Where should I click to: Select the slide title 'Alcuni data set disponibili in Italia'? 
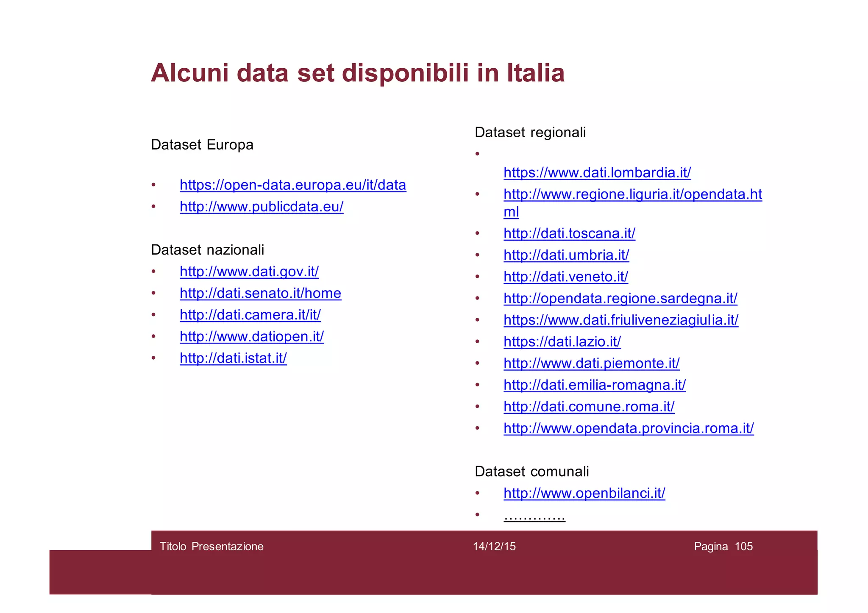coord(358,73)
